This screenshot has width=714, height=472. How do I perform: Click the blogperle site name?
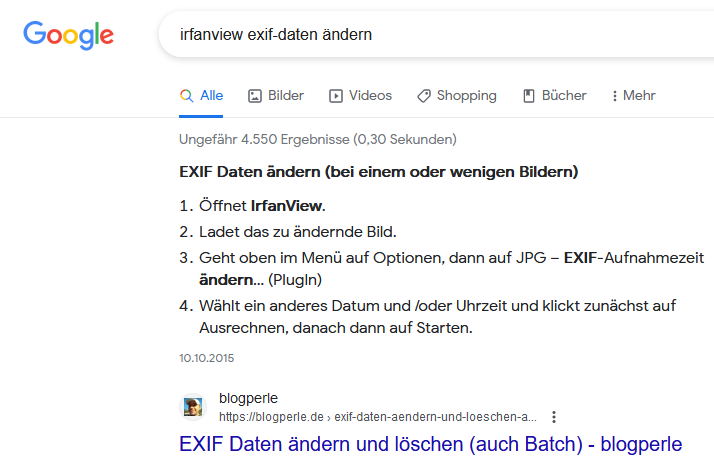(248, 398)
